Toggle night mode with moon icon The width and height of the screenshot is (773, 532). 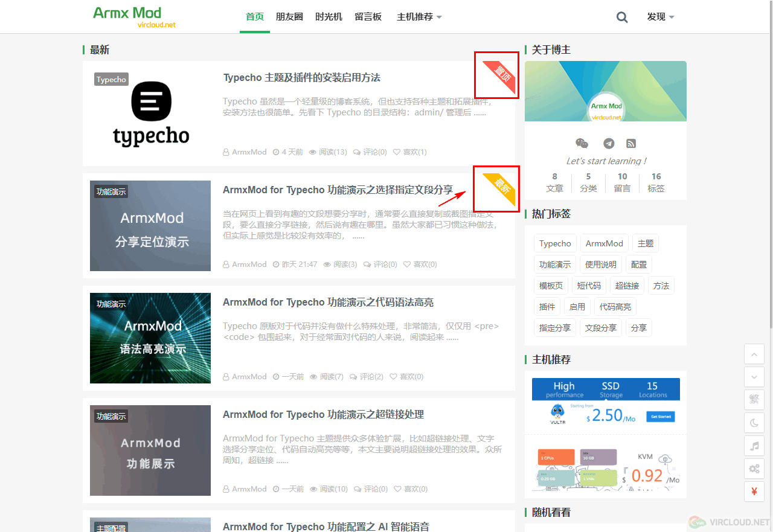[754, 422]
